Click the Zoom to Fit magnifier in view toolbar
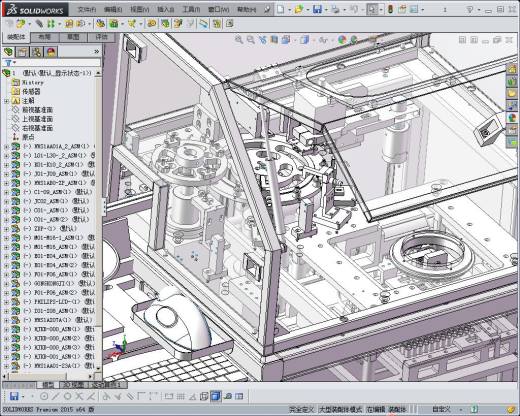 [239, 40]
